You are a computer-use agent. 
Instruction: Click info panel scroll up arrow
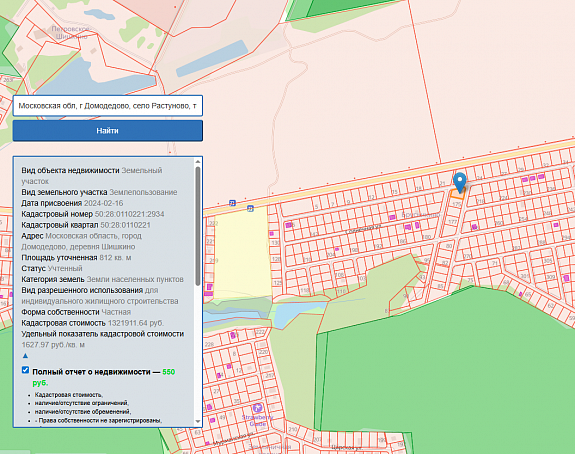point(198,161)
